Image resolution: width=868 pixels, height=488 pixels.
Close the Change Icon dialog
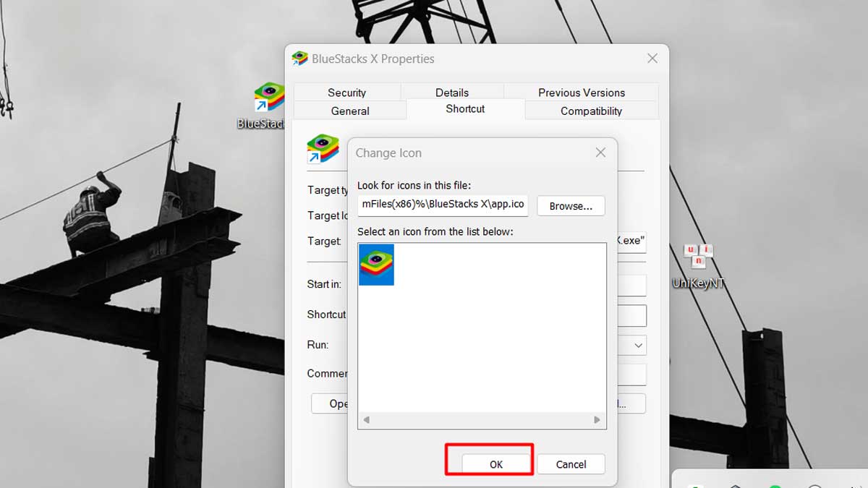point(600,153)
